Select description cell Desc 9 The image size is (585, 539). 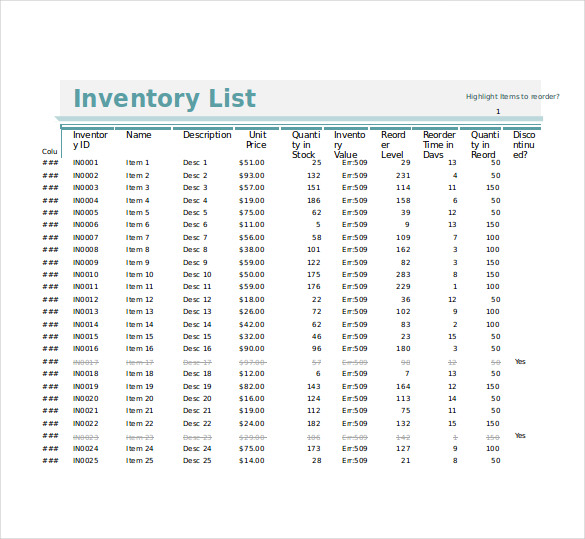pos(195,263)
